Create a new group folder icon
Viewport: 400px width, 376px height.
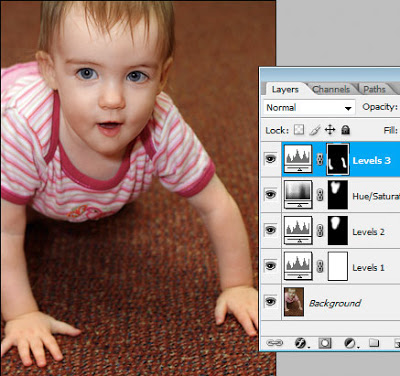374,343
